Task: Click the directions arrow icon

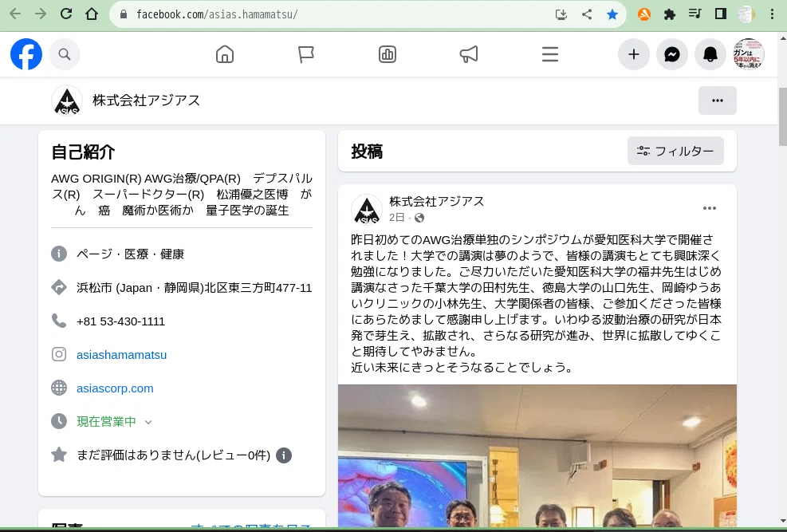Action: point(59,287)
